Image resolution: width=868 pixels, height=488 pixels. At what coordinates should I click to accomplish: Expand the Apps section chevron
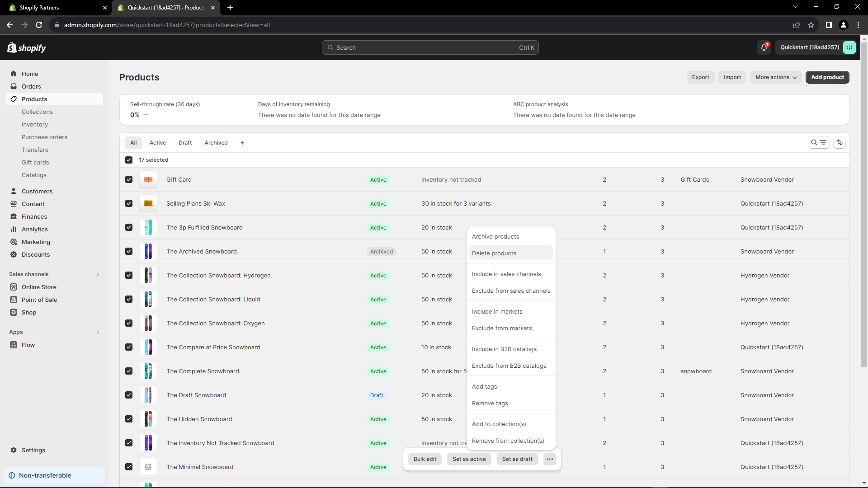[98, 332]
